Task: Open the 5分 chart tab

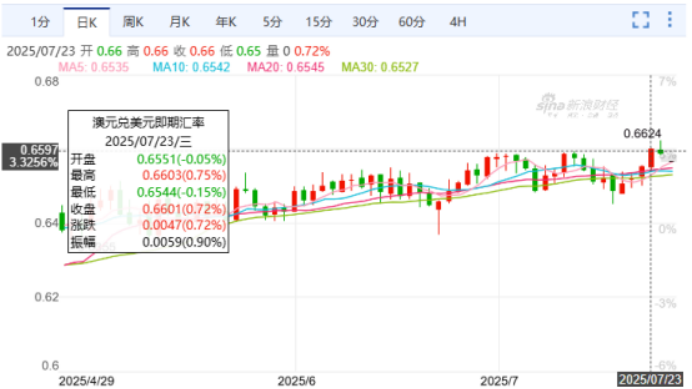Action: (x=272, y=22)
